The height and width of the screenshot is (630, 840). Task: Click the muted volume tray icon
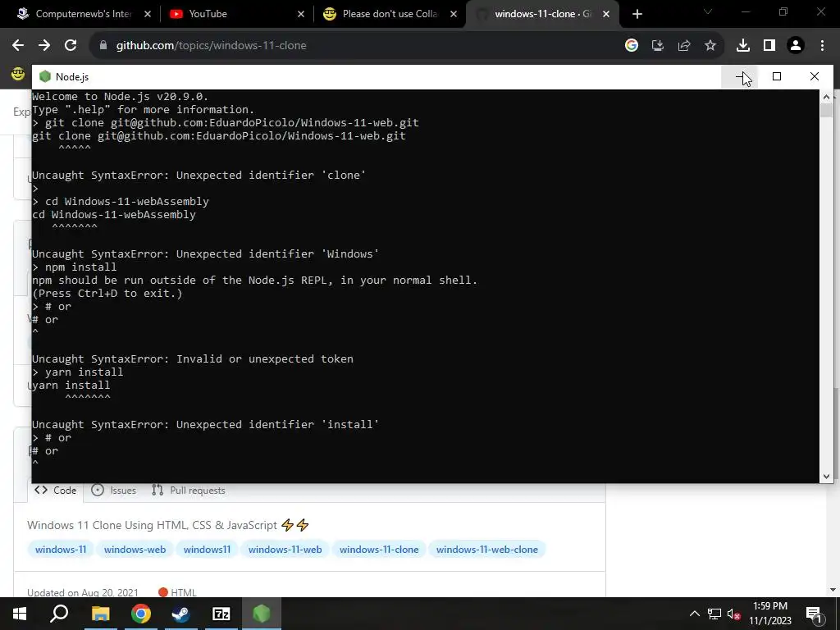tap(733, 614)
